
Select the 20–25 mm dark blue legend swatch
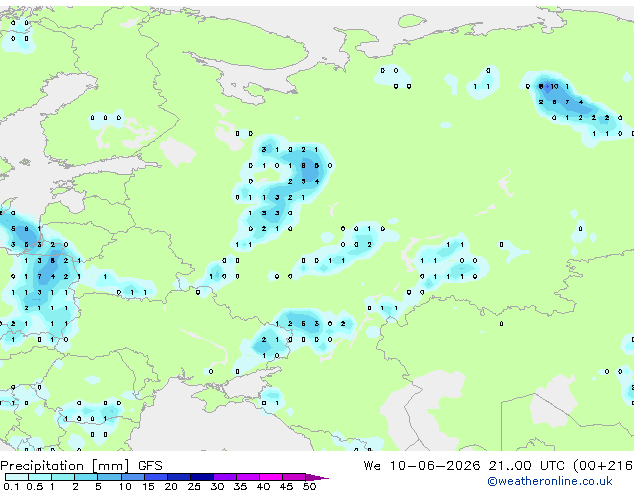click(179, 477)
